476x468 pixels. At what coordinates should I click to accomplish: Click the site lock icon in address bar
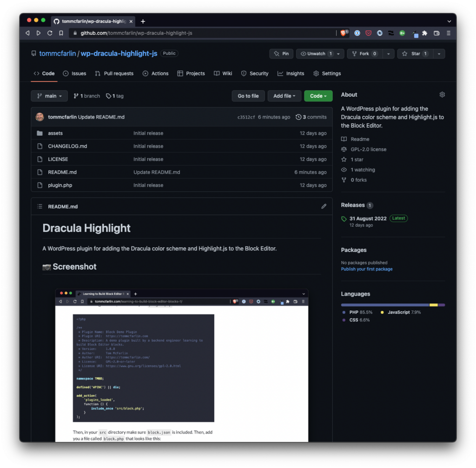tap(75, 33)
